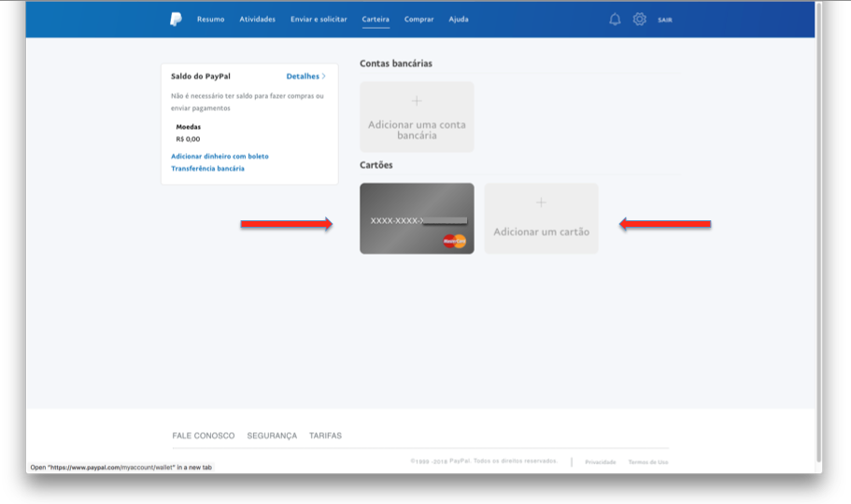This screenshot has height=504, width=851.
Task: Open Termos de Uso footer link
Action: click(648, 462)
